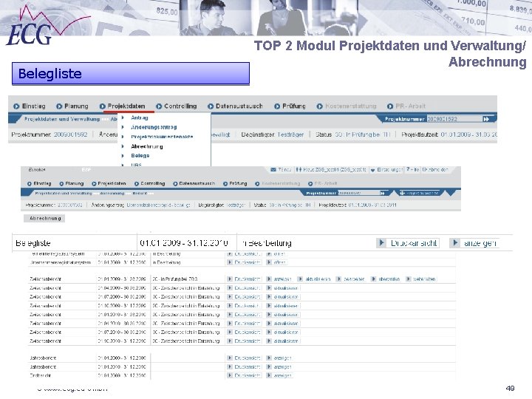
Task: Click aktualisieren for Zwischenbericht 01.04.2009 row
Action: (282, 288)
